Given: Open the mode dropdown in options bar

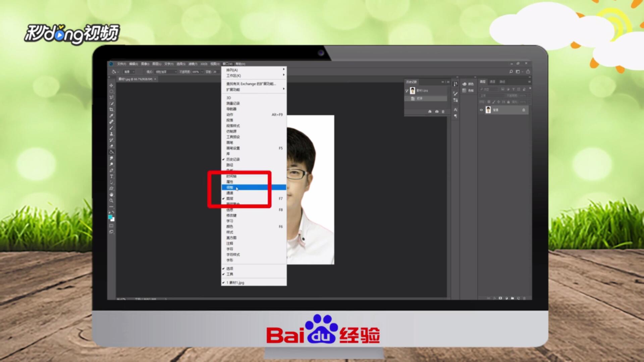Looking at the screenshot, I should 166,72.
